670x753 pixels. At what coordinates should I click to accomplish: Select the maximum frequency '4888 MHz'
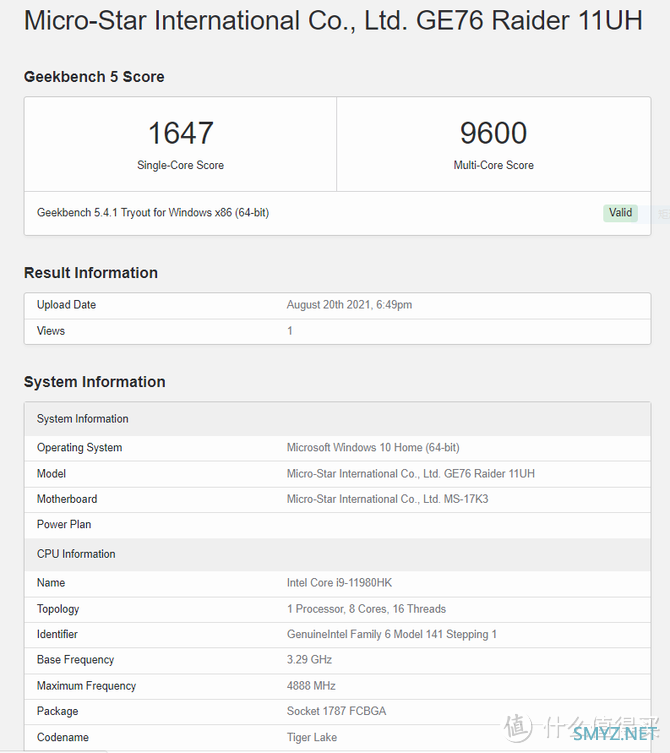311,686
